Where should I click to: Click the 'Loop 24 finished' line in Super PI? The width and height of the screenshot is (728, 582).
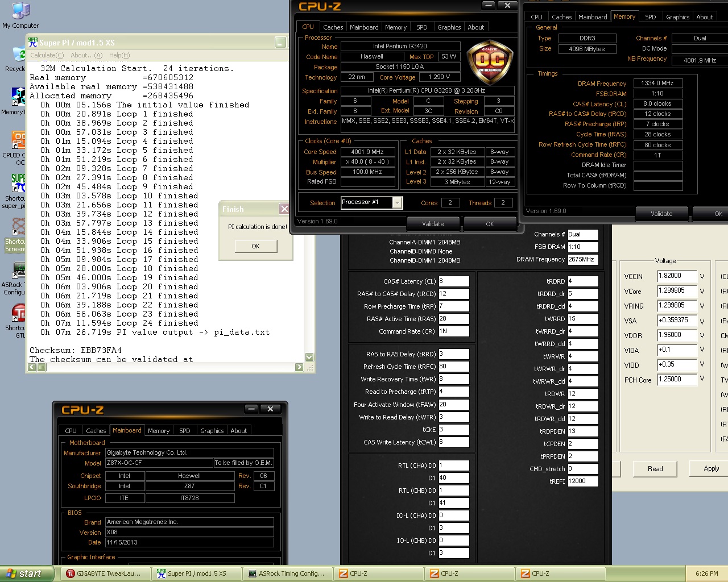point(119,323)
